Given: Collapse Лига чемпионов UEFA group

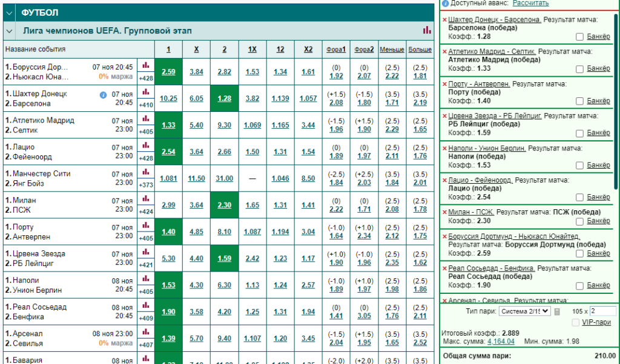Looking at the screenshot, I should 9,31.
